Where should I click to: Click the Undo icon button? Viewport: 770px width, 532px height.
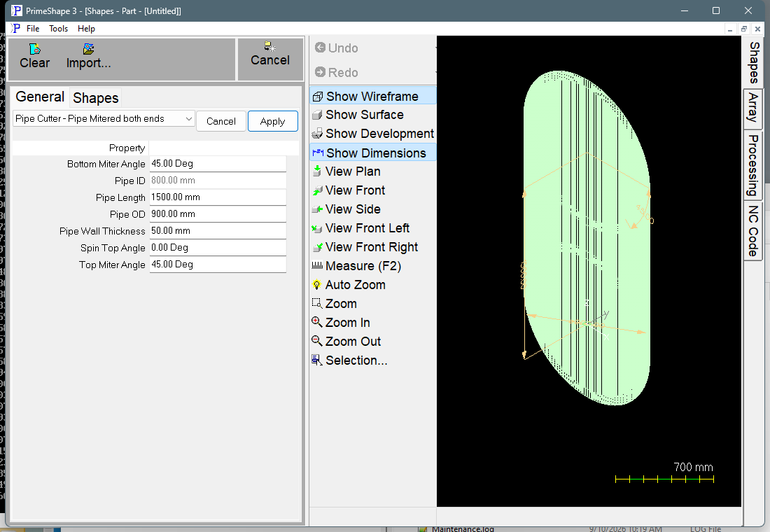tap(336, 48)
